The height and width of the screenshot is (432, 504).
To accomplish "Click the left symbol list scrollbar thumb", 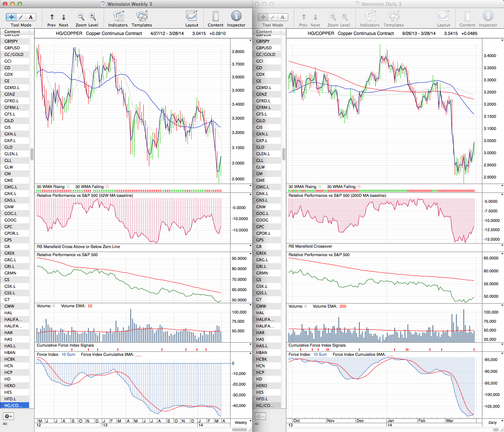I will pyautogui.click(x=32, y=154).
